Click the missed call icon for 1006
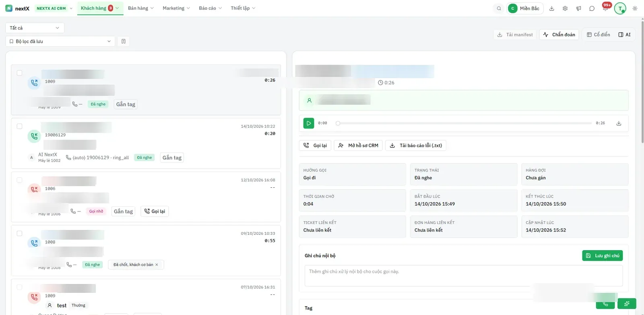The image size is (644, 315). 34,189
